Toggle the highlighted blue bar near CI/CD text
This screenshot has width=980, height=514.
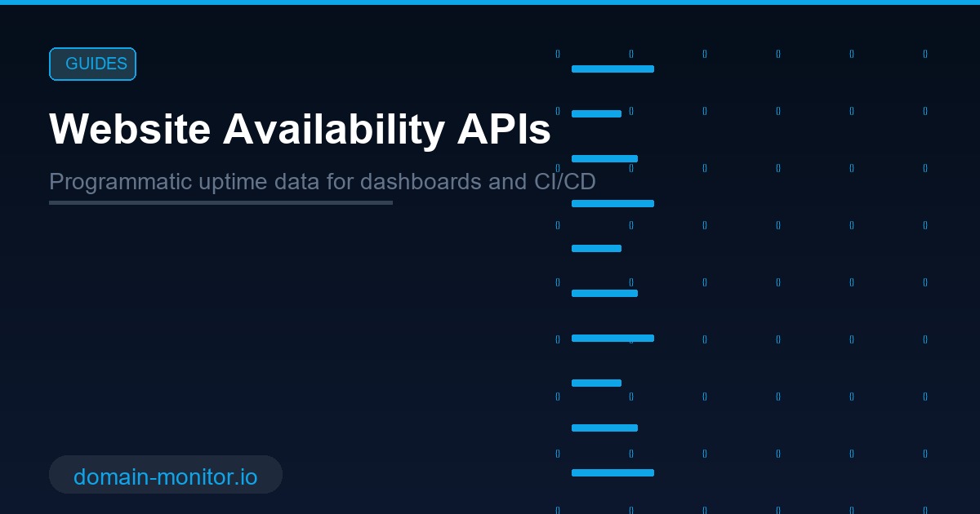point(612,203)
